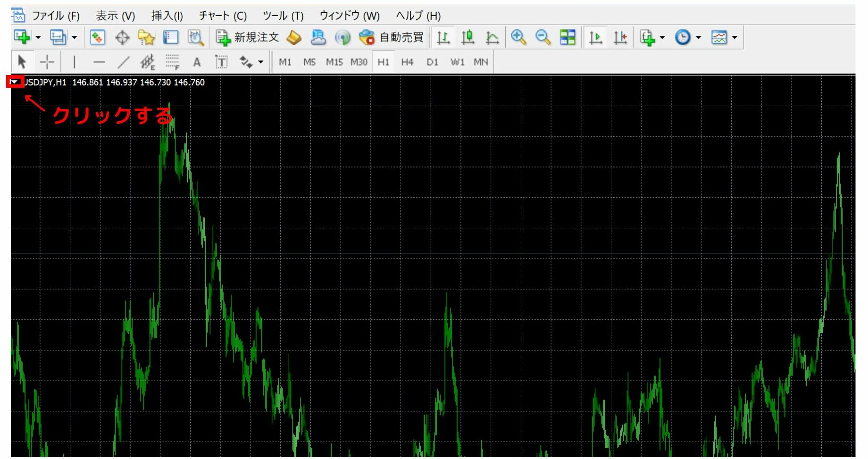Click the 新規注文 new order button

pos(248,37)
